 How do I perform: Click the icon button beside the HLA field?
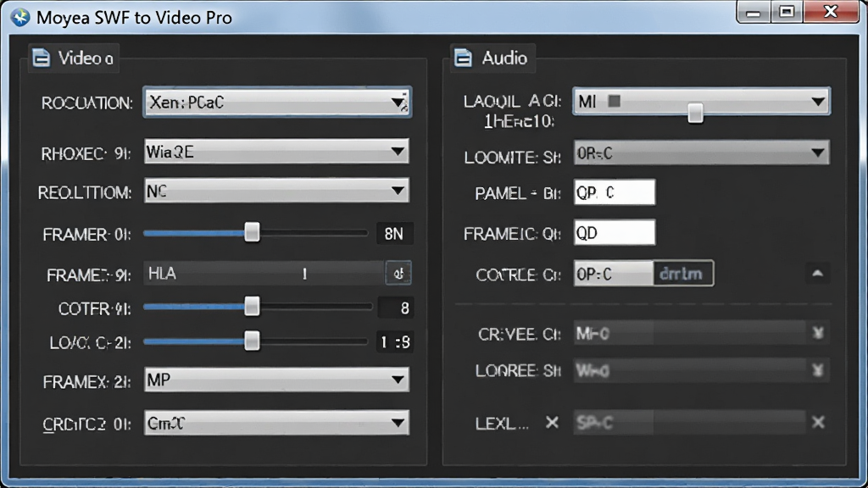pos(398,274)
